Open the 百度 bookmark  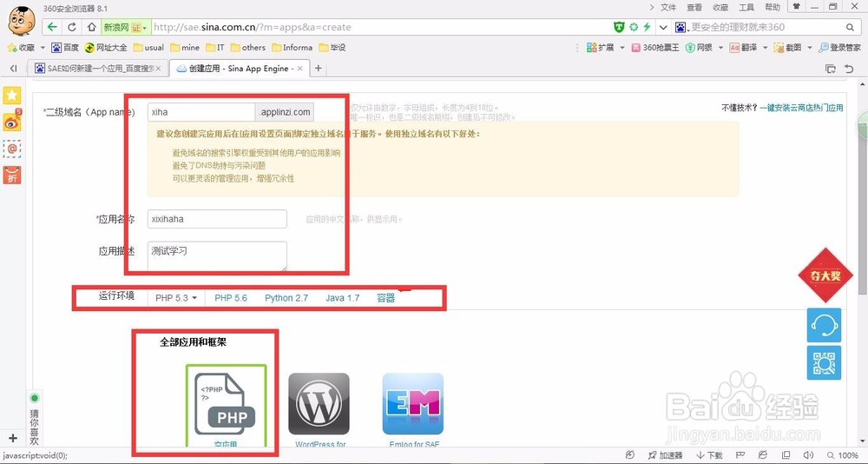coord(65,48)
